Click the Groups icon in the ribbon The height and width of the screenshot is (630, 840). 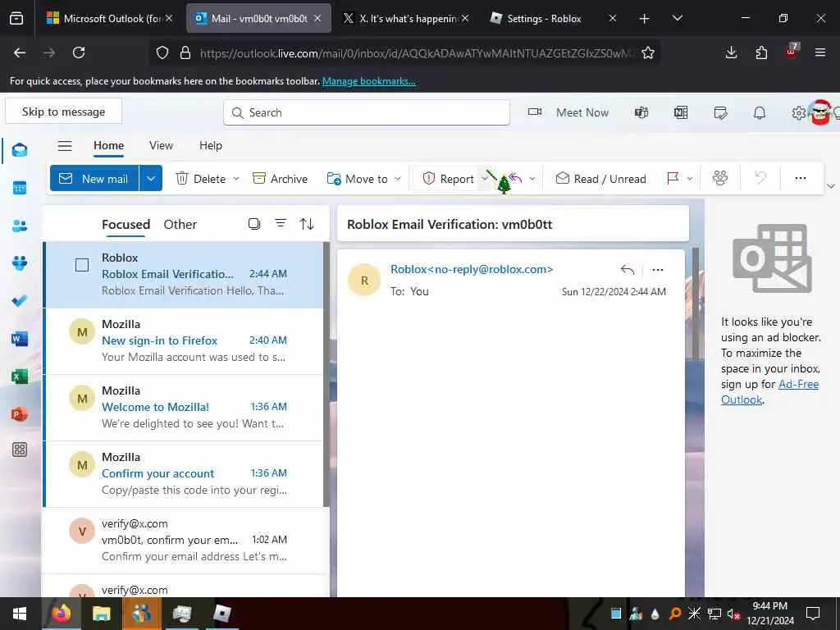click(720, 178)
